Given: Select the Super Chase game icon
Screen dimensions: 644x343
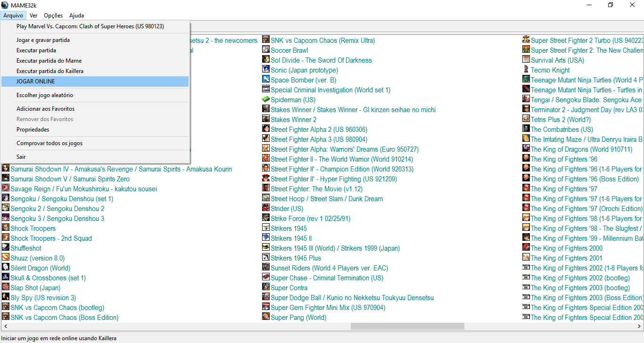Looking at the screenshot, I should click(x=266, y=278).
